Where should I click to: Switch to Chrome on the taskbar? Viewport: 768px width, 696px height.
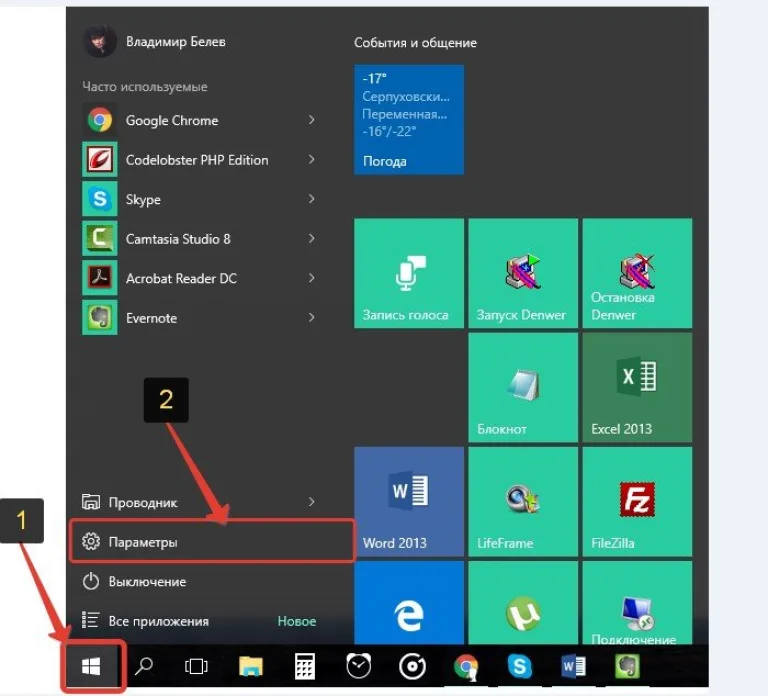(466, 666)
